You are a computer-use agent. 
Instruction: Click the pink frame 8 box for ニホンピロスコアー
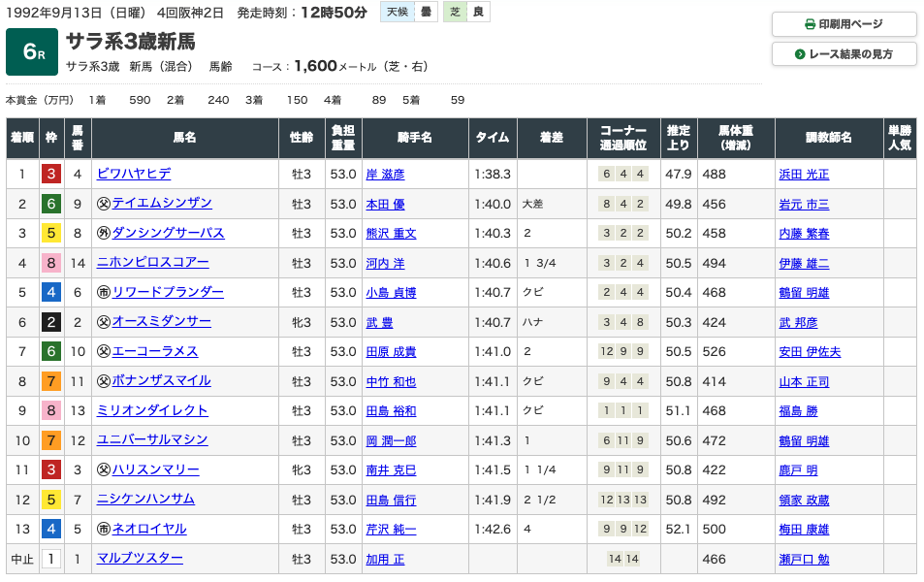(x=51, y=263)
